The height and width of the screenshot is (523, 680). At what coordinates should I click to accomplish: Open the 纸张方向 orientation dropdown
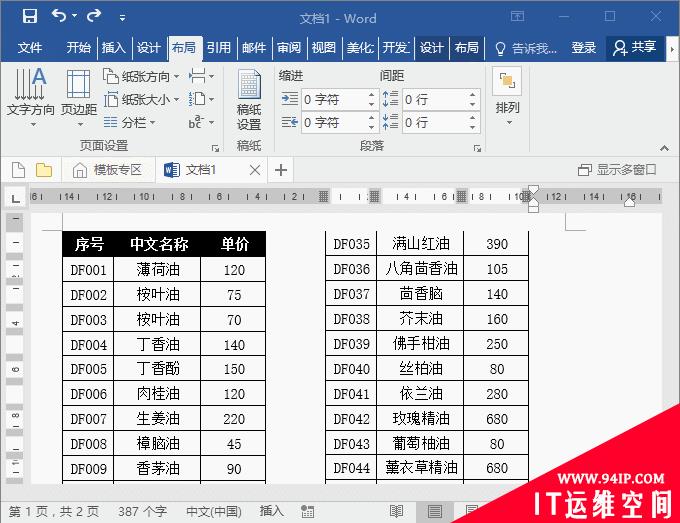(142, 77)
